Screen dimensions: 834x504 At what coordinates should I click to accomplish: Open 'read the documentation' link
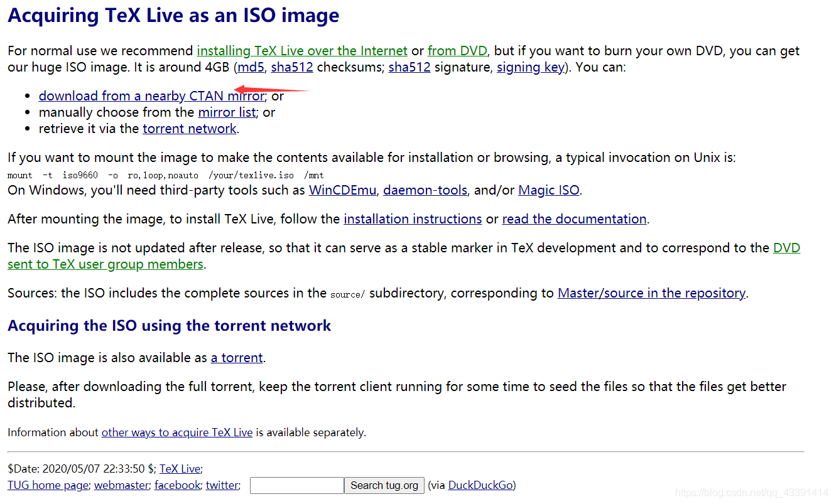point(574,219)
